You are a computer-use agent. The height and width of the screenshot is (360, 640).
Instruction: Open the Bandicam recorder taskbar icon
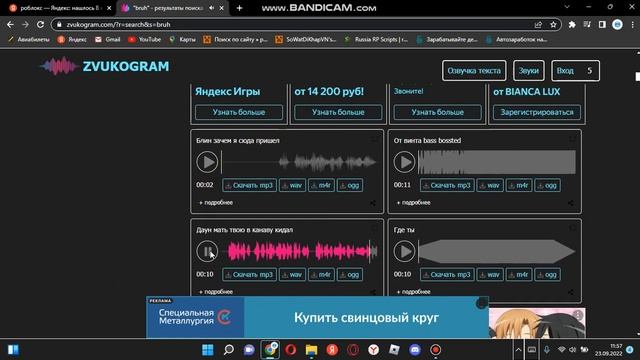click(436, 350)
